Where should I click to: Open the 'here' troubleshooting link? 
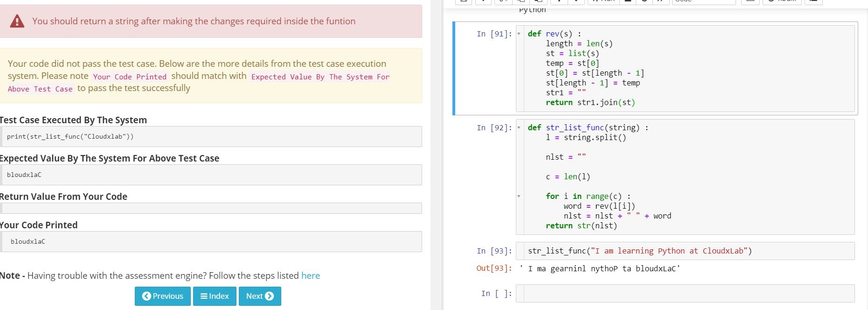[x=311, y=275]
